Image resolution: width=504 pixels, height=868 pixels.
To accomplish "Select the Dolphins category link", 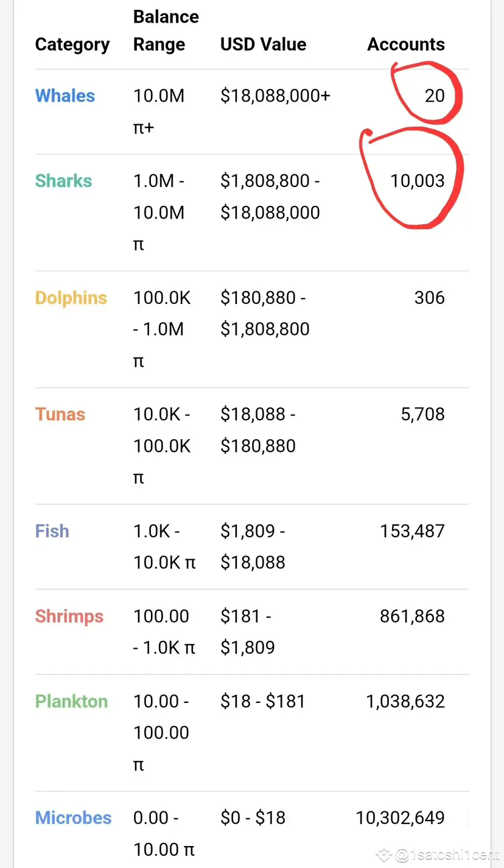I will coord(71,298).
